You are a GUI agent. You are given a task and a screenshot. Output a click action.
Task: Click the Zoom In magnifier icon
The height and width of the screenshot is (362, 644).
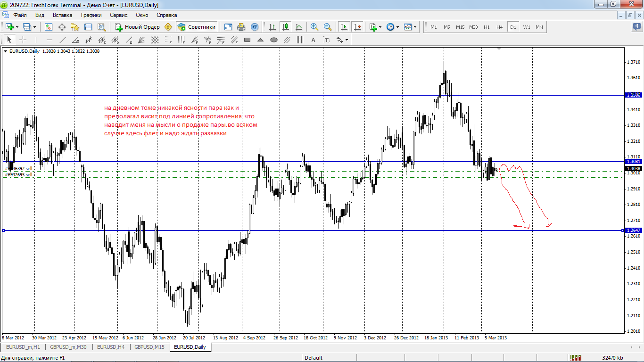[x=314, y=27]
